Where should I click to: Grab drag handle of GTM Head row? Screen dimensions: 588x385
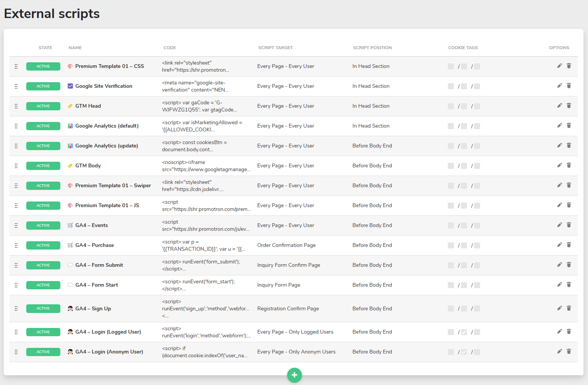(x=16, y=106)
